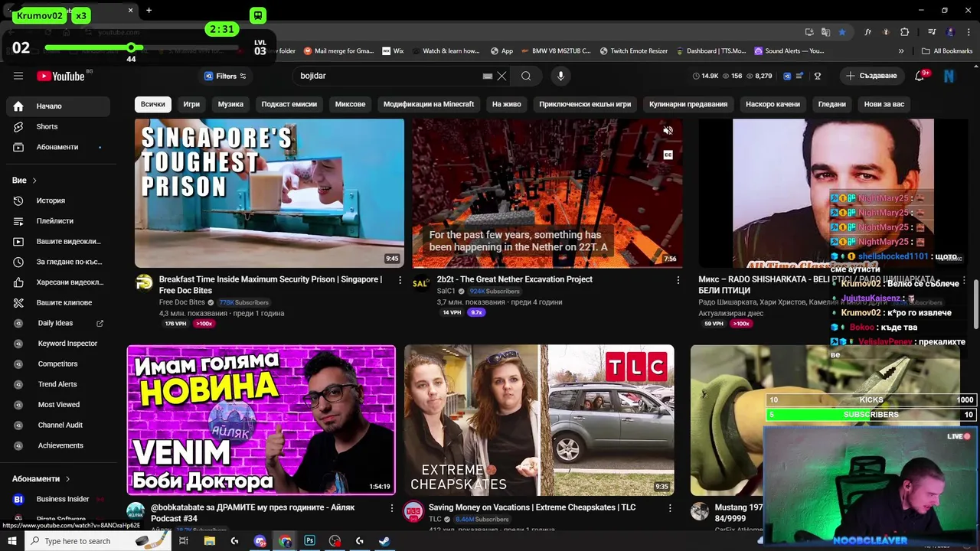Open the Chrome profile avatar
Viewport: 980px width, 551px height.
[x=950, y=32]
